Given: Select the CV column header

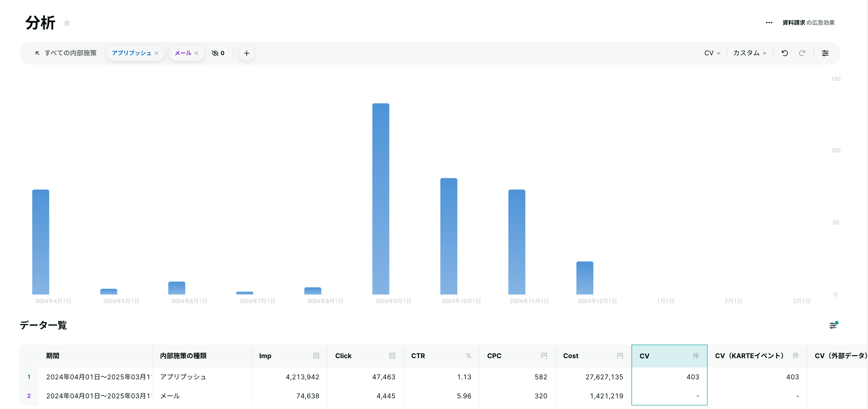Looking at the screenshot, I should pos(669,356).
